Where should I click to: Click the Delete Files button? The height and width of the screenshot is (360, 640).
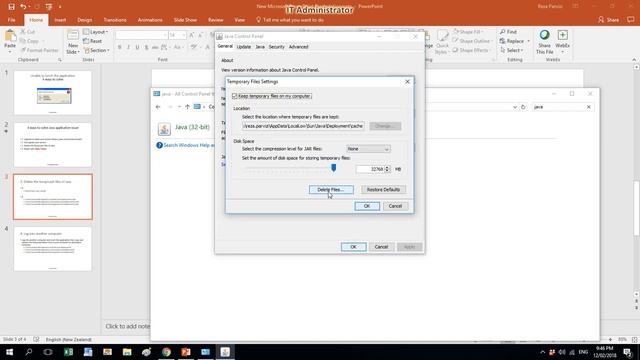tap(331, 190)
